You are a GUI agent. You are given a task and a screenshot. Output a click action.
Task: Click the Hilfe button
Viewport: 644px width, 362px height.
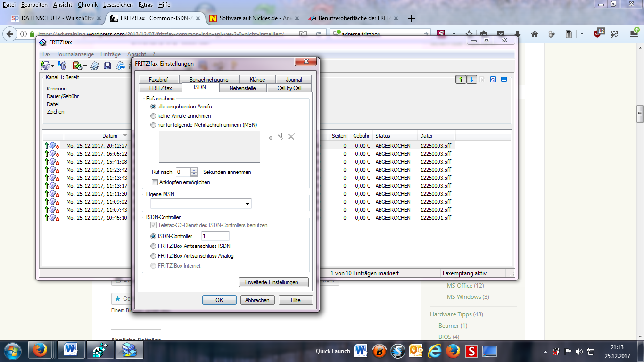[296, 300]
